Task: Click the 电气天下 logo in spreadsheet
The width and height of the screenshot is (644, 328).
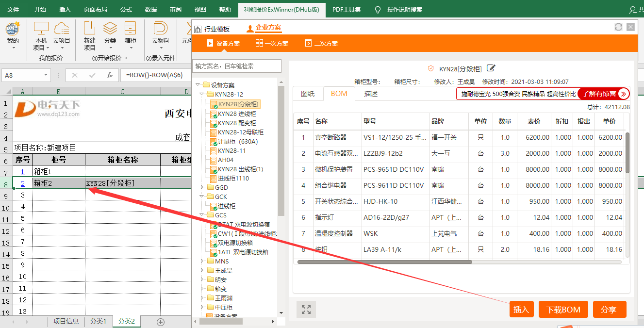Action: click(47, 108)
